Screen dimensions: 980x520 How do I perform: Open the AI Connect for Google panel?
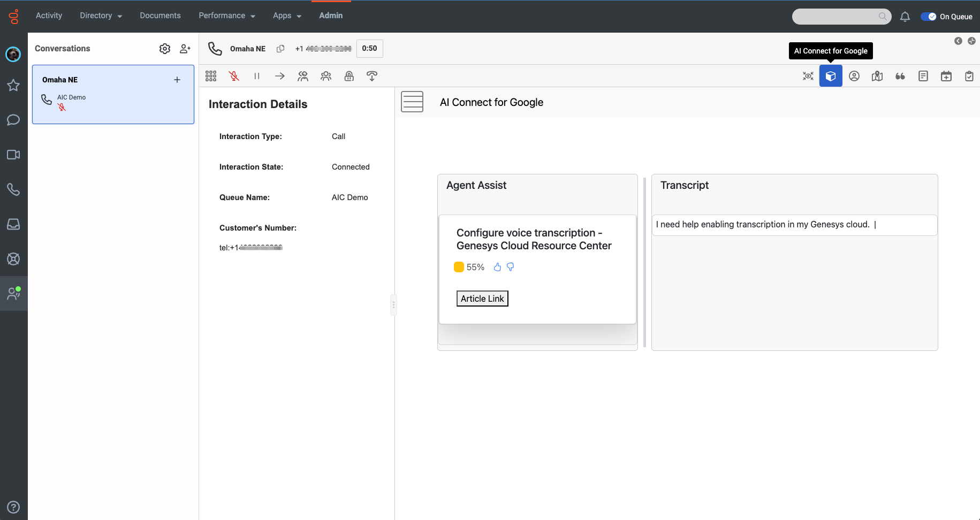coord(831,76)
